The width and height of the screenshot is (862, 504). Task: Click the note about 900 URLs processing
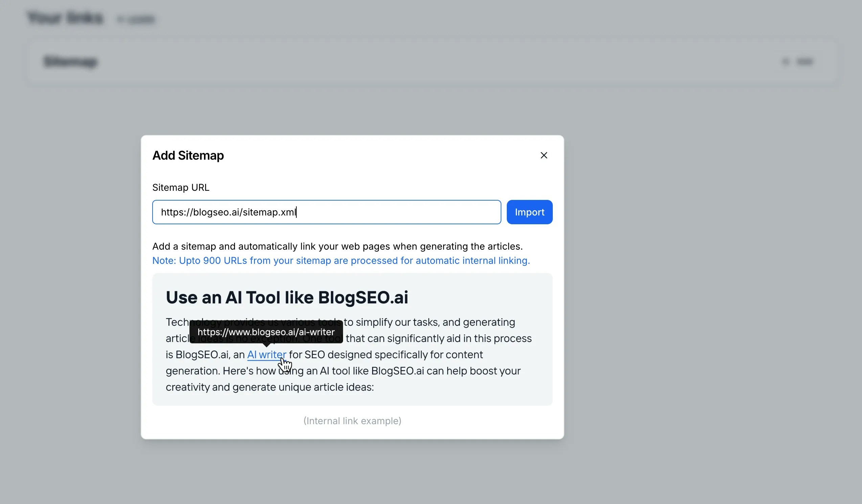(341, 260)
